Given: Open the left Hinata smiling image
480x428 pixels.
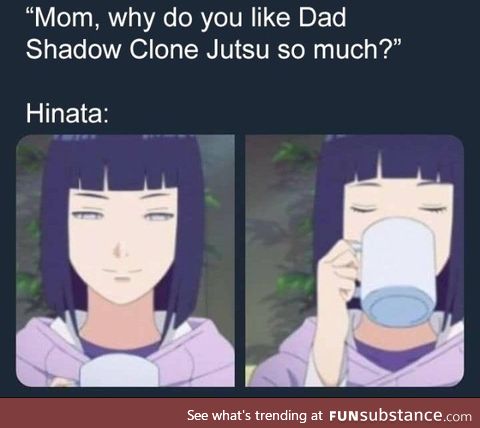Looking at the screenshot, I should click(125, 261).
